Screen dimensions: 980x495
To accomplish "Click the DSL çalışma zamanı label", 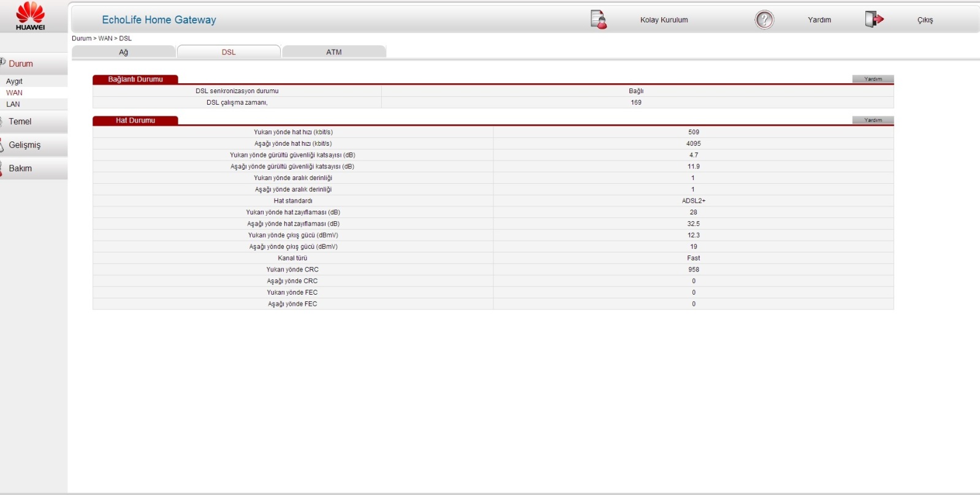I will click(237, 102).
